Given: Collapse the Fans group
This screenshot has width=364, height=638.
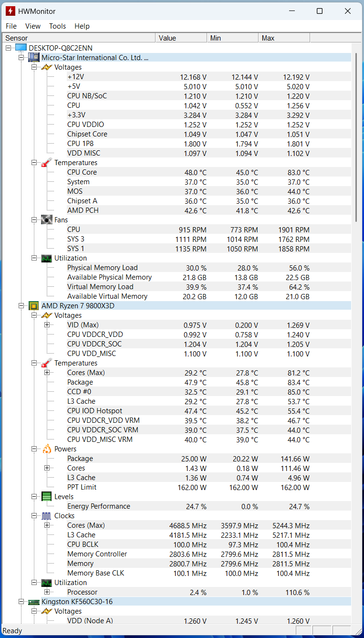Looking at the screenshot, I should 34,220.
